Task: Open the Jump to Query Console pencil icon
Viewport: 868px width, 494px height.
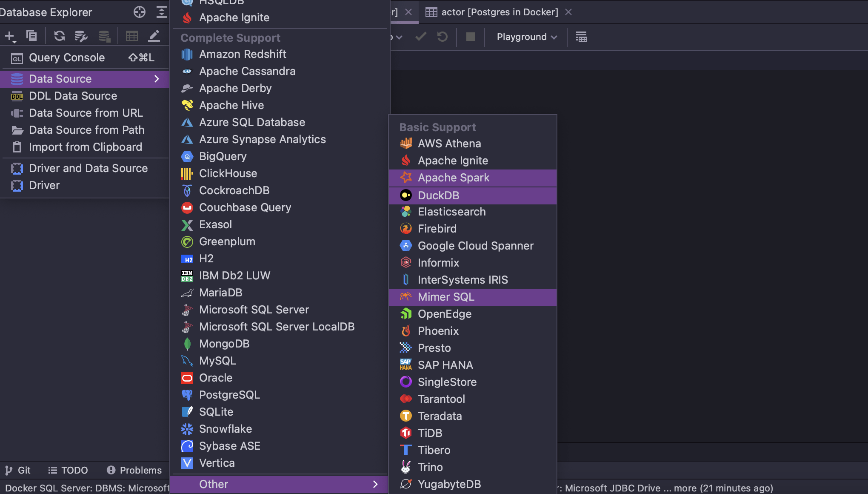Action: point(154,36)
